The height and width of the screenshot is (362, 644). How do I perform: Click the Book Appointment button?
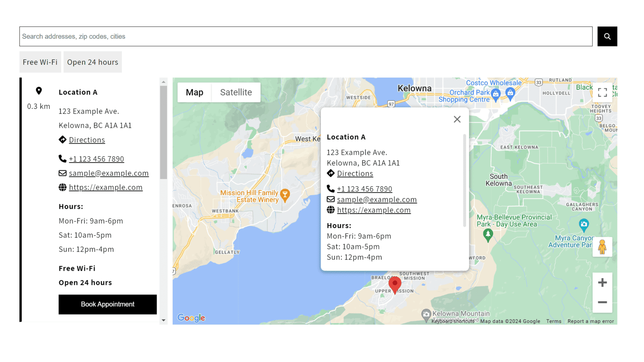click(x=107, y=304)
